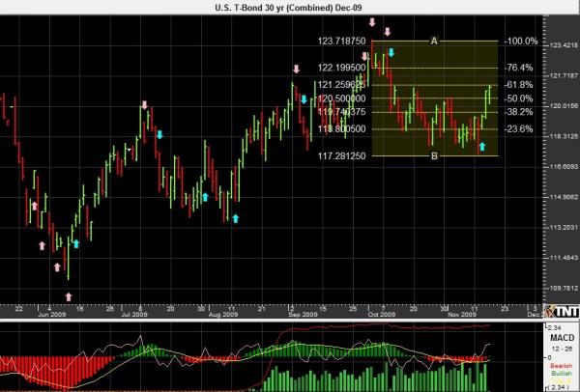
Task: Click the cyan up arrow in mid-August
Action: 235,217
